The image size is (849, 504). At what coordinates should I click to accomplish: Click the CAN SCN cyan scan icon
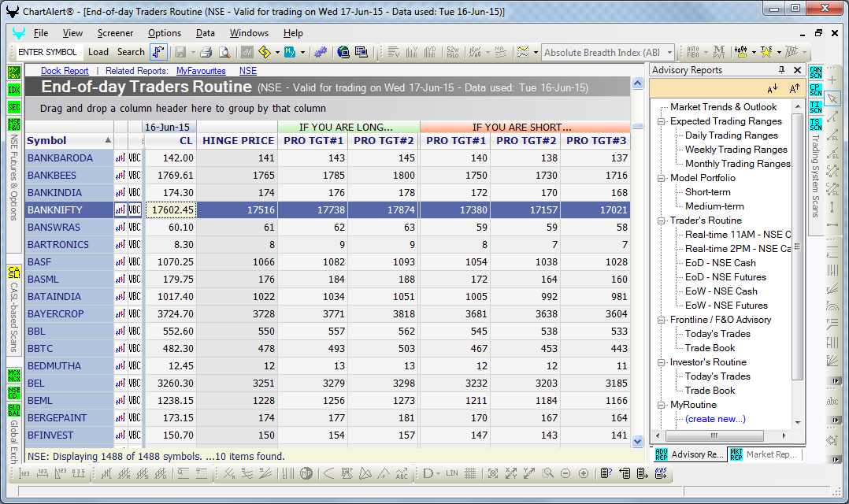(815, 72)
